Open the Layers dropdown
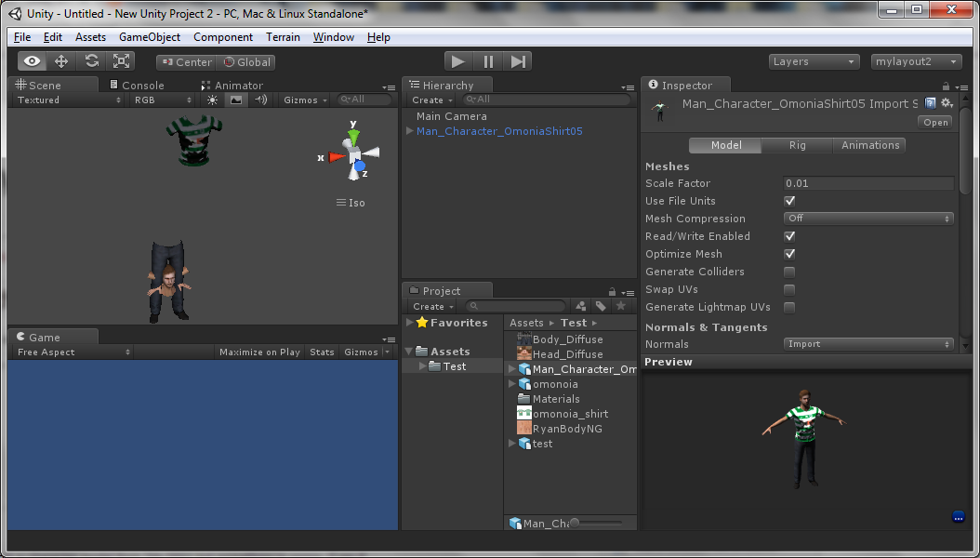 click(x=814, y=61)
